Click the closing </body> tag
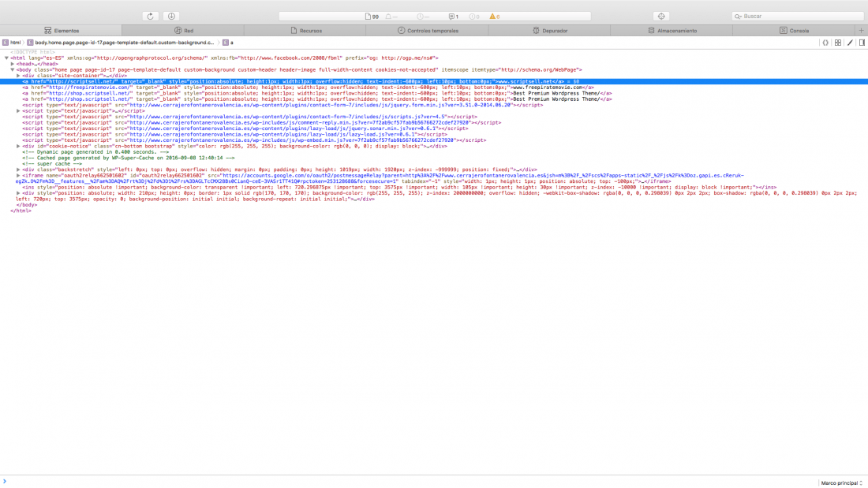This screenshot has height=488, width=868. tap(27, 205)
